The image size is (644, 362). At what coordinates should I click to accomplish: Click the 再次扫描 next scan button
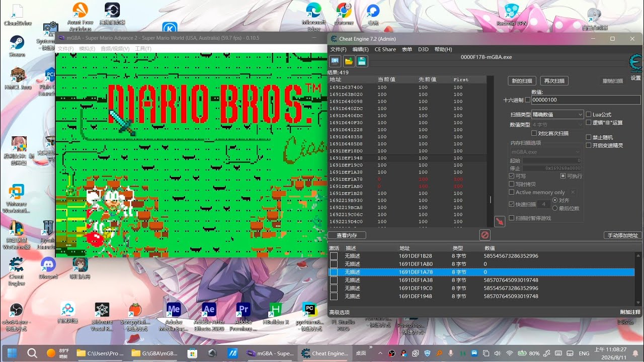[554, 80]
